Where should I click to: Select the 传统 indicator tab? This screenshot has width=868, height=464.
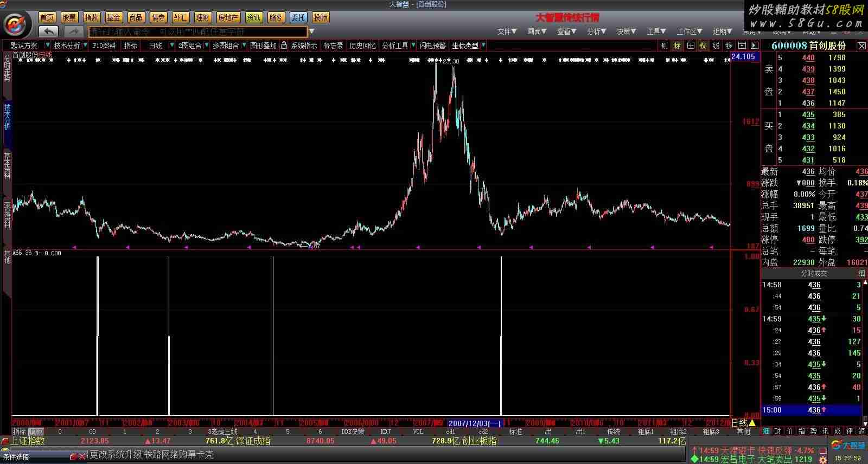point(614,431)
